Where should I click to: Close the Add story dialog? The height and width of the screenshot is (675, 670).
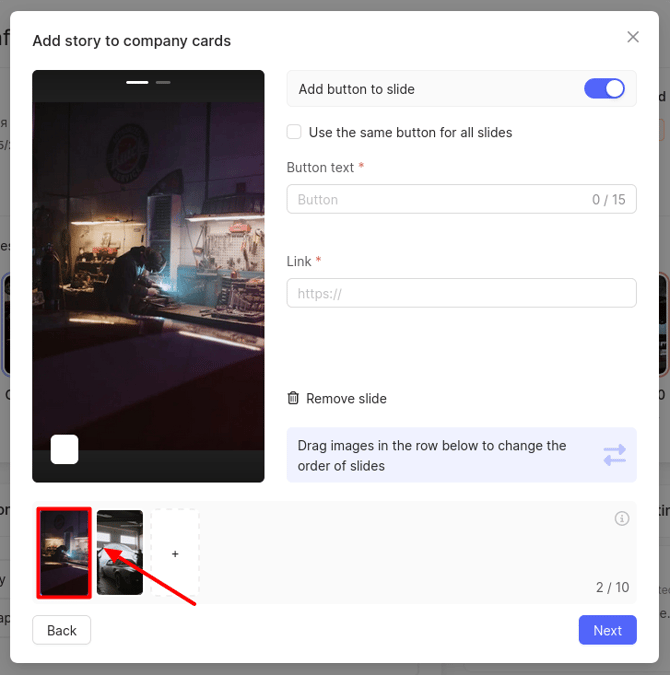pos(632,37)
